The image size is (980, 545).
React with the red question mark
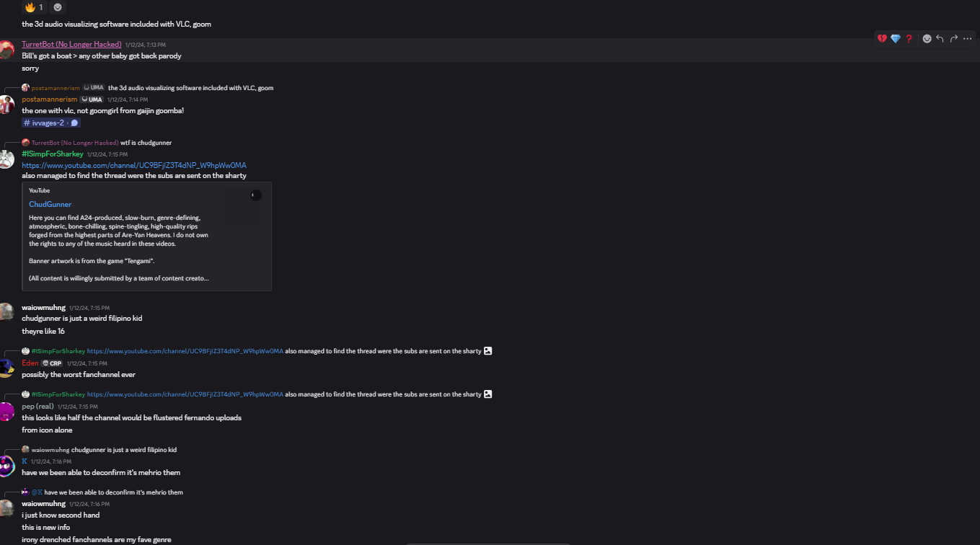909,39
